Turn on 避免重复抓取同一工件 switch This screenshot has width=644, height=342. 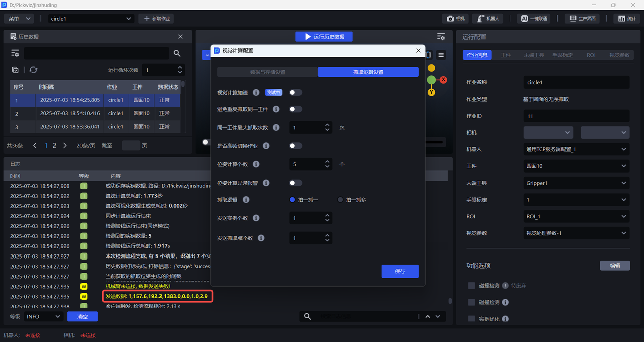[296, 109]
